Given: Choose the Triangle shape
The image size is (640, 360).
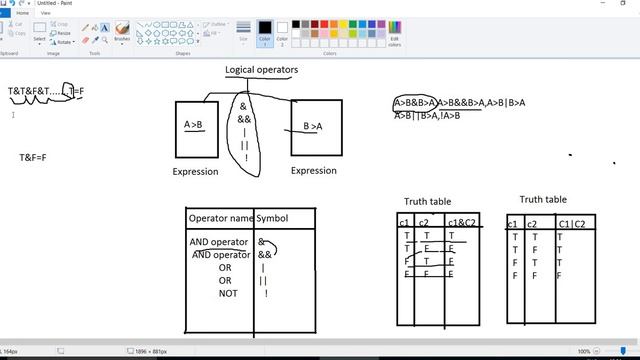Looking at the screenshot, I should click(190, 25).
